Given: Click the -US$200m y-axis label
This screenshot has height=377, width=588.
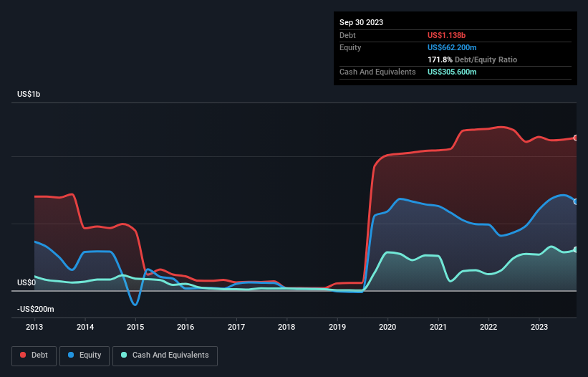Looking at the screenshot, I should click(x=36, y=309).
